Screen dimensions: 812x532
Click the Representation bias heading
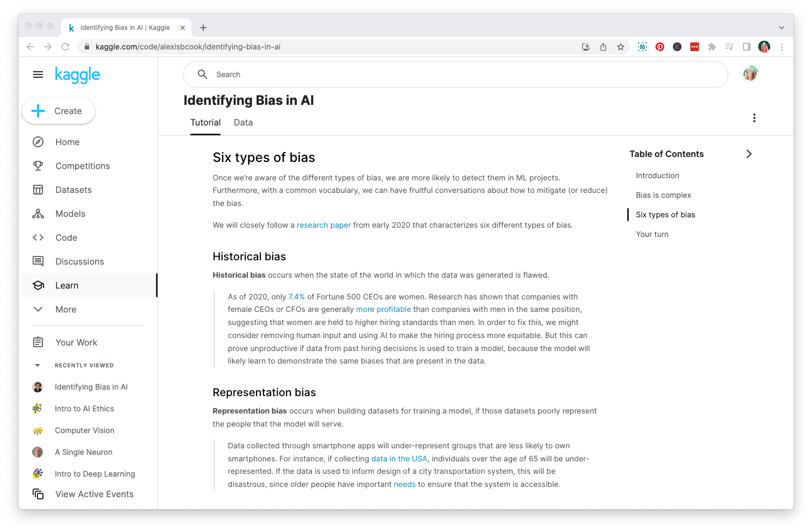(264, 392)
